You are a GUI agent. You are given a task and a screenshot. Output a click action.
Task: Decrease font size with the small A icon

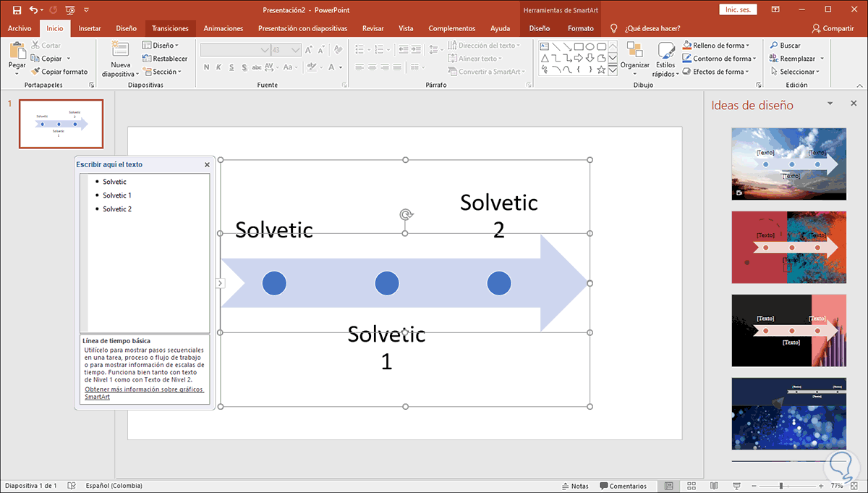coord(321,50)
